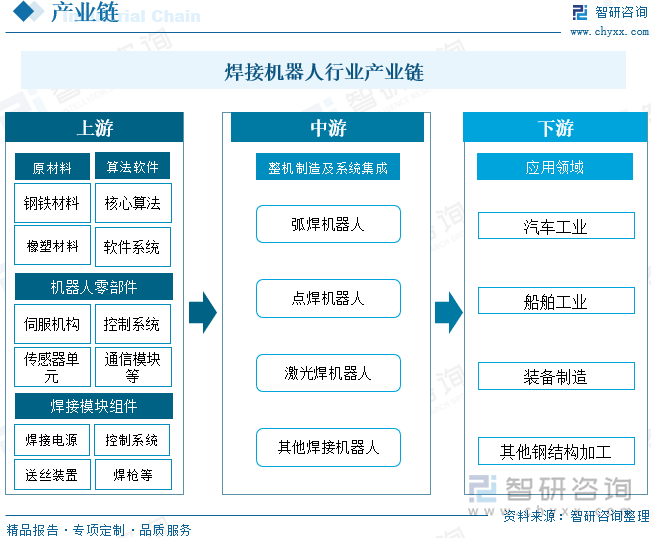The image size is (651, 538).
Task: Select the 上游 header
Action: point(94,127)
